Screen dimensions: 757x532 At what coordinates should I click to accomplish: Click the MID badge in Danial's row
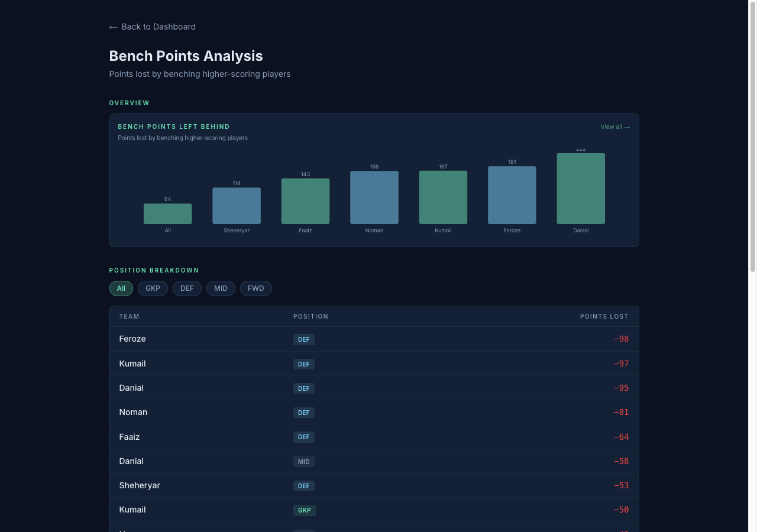303,461
